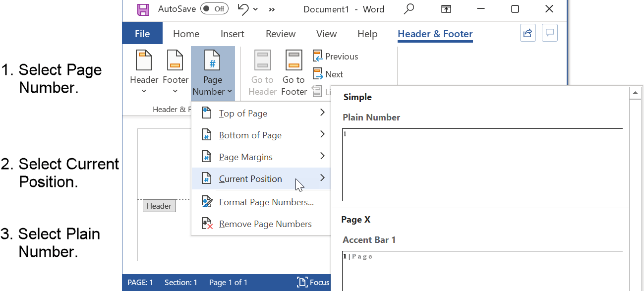Image resolution: width=644 pixels, height=291 pixels.
Task: Enable Focus mode from the status bar
Action: point(313,282)
